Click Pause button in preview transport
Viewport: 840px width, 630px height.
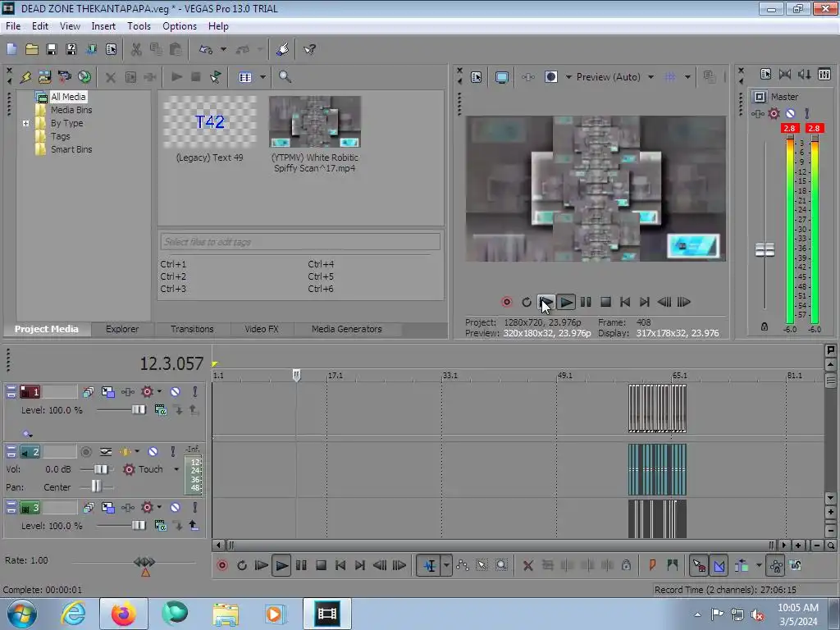point(586,302)
